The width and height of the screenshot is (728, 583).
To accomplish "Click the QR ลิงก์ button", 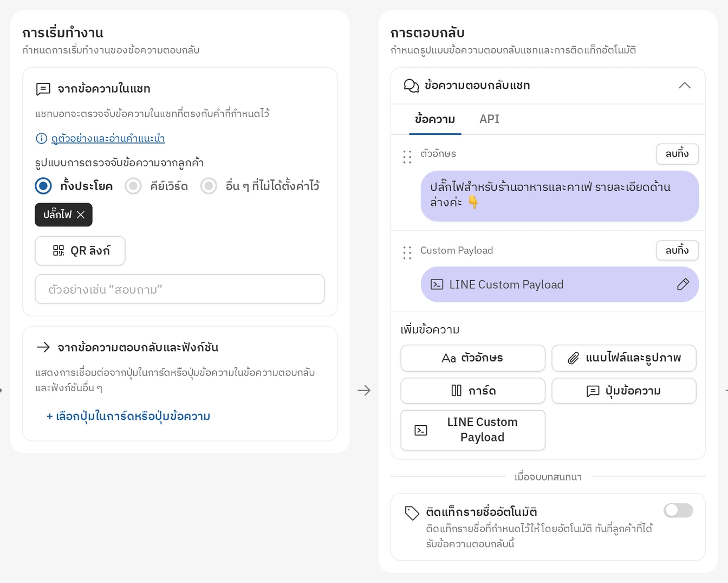I will point(80,251).
